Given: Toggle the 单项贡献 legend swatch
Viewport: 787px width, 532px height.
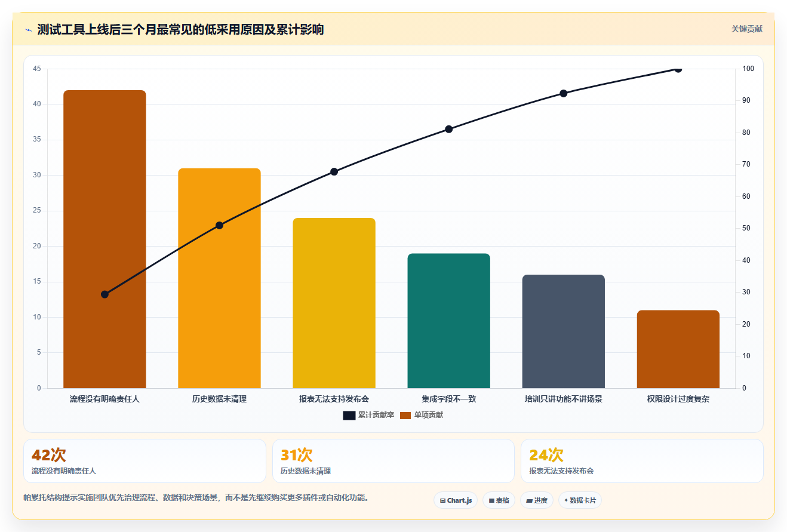Looking at the screenshot, I should 405,416.
